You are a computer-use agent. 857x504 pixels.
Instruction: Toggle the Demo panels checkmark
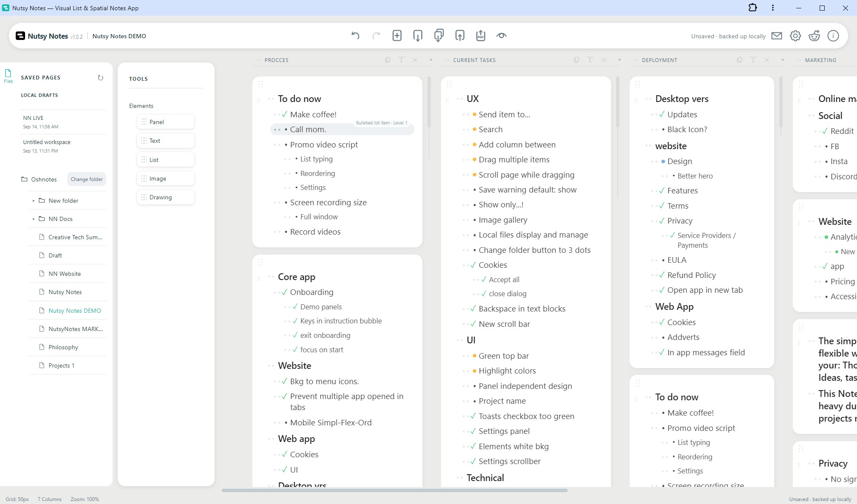pyautogui.click(x=295, y=306)
